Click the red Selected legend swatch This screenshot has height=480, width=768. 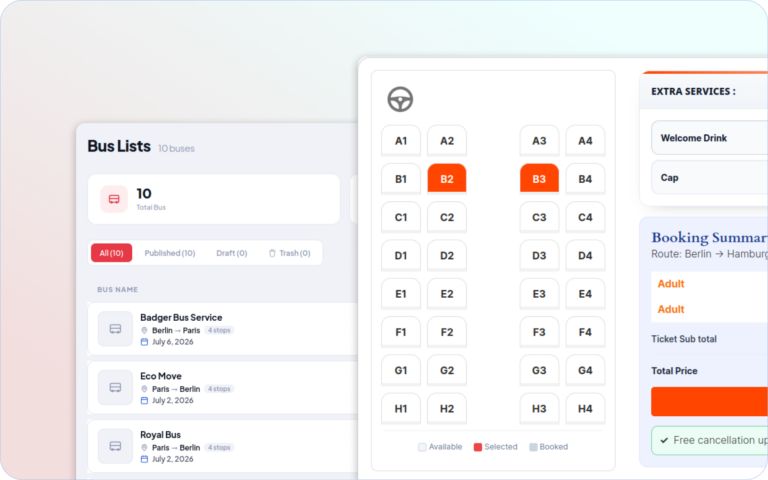point(478,447)
